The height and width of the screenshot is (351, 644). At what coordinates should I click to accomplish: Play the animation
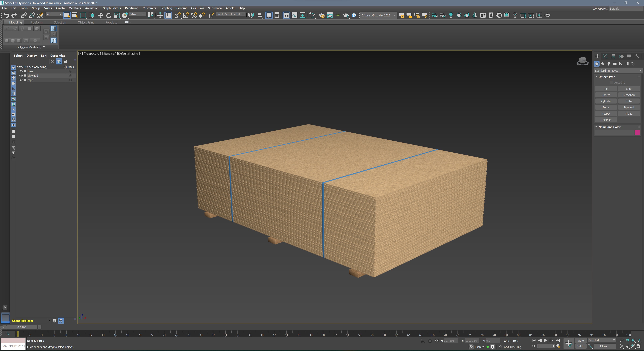[x=546, y=340]
